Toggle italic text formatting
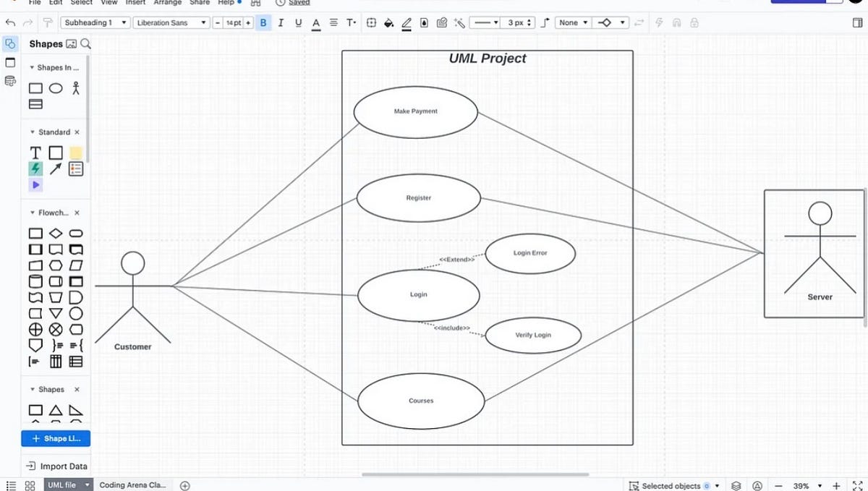 (x=280, y=22)
